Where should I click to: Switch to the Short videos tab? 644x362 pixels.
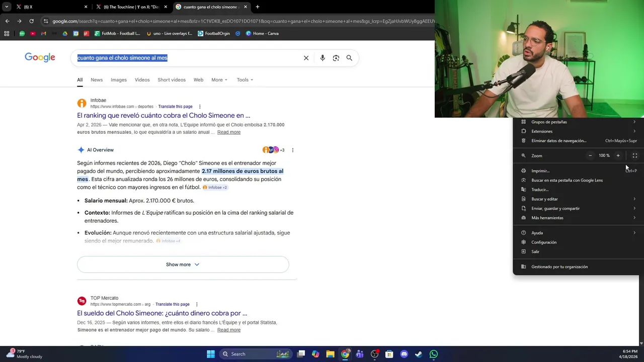coord(172,80)
